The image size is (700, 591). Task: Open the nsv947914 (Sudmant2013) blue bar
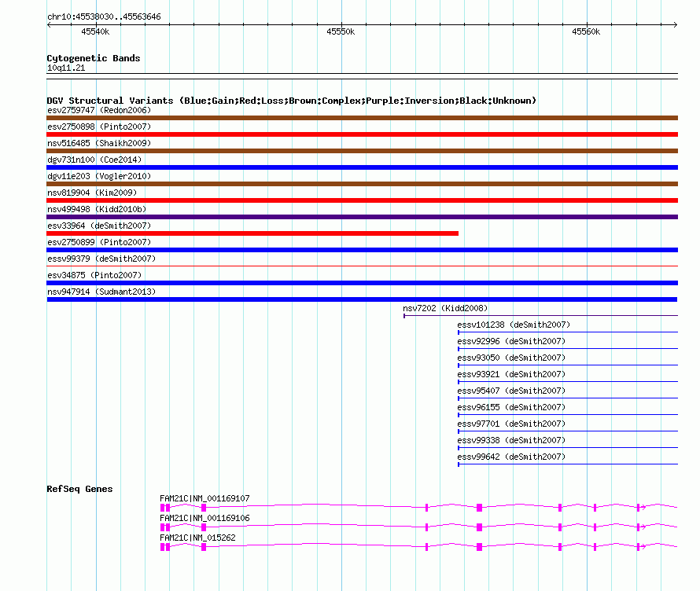[362, 299]
